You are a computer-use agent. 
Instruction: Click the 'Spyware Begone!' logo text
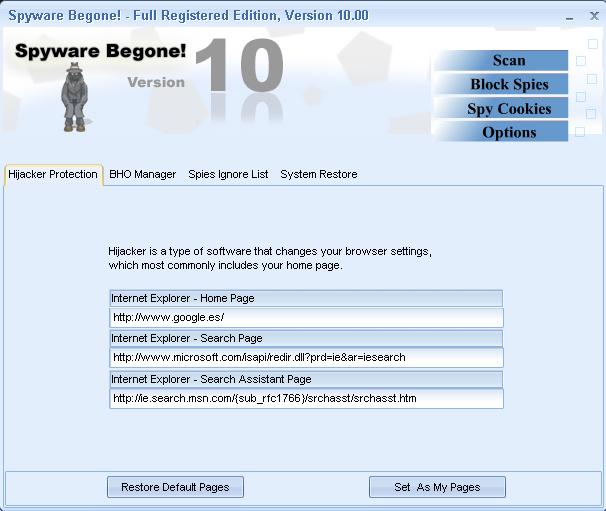[x=100, y=51]
